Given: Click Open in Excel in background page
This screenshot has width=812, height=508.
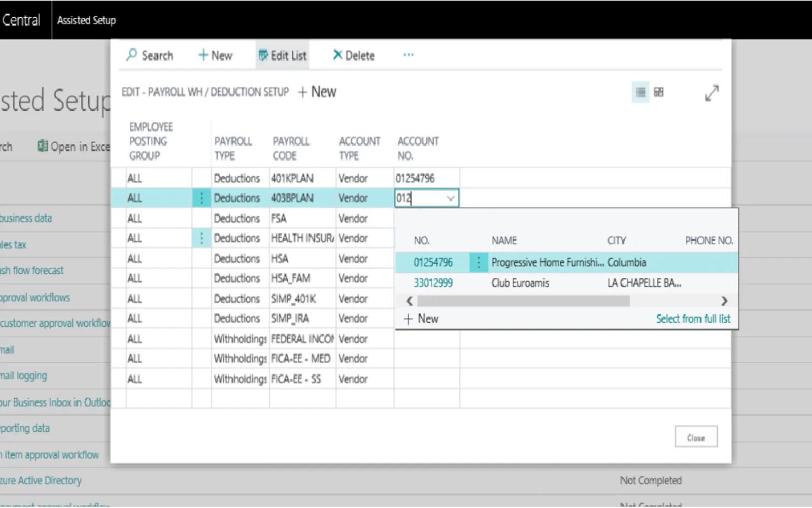Looking at the screenshot, I should pos(74,147).
